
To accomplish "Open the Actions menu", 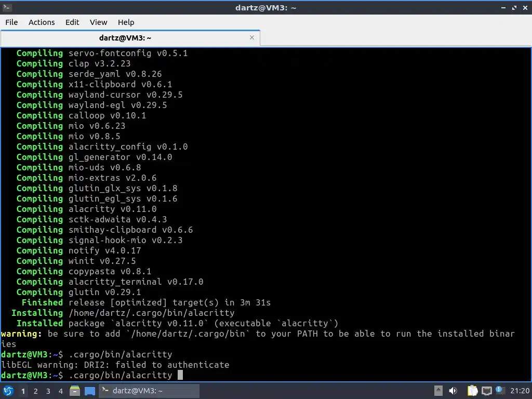I will tap(42, 22).
